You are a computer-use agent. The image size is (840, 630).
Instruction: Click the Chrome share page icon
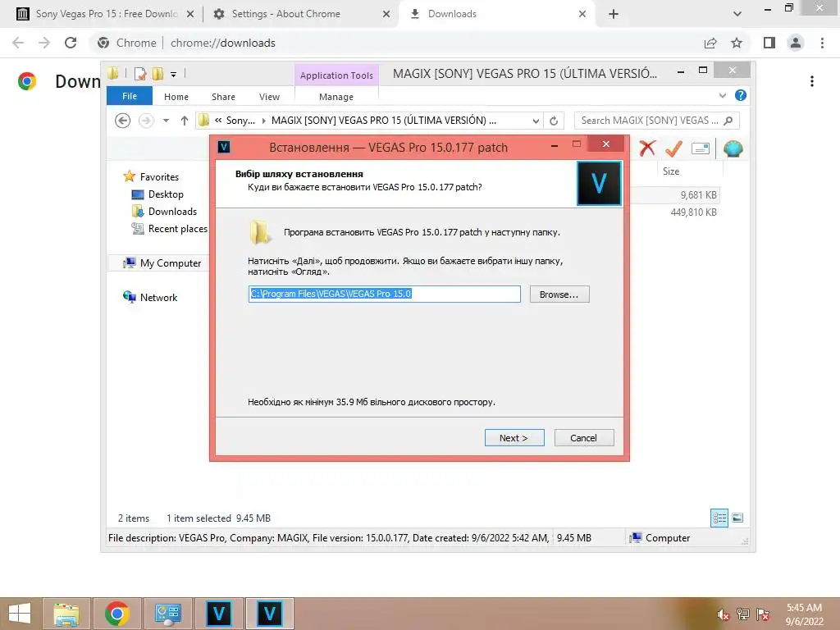tap(710, 43)
